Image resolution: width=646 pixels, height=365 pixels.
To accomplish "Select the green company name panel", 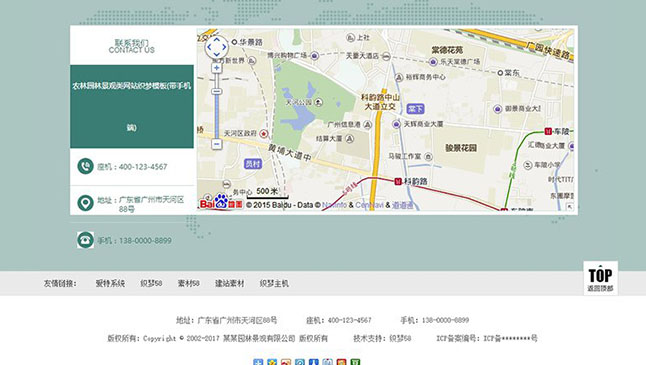I will [132, 106].
